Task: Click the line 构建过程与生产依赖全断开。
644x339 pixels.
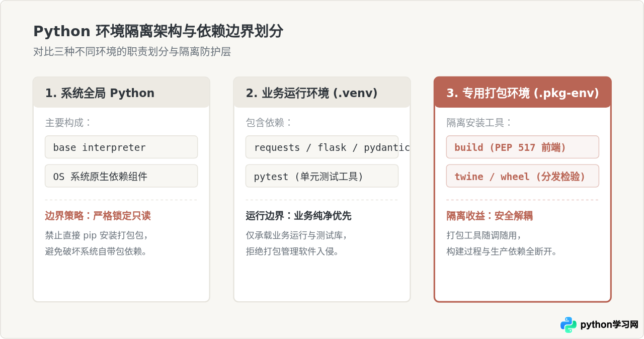Action: coord(502,251)
